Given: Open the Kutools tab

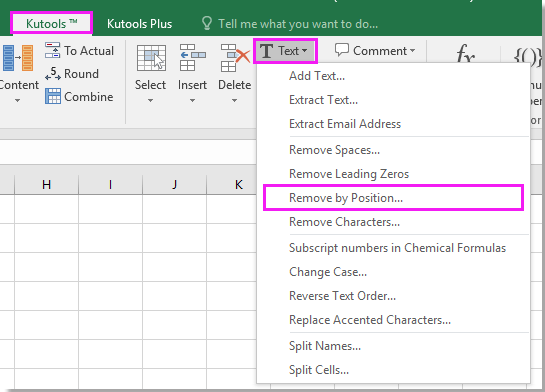Looking at the screenshot, I should point(51,24).
